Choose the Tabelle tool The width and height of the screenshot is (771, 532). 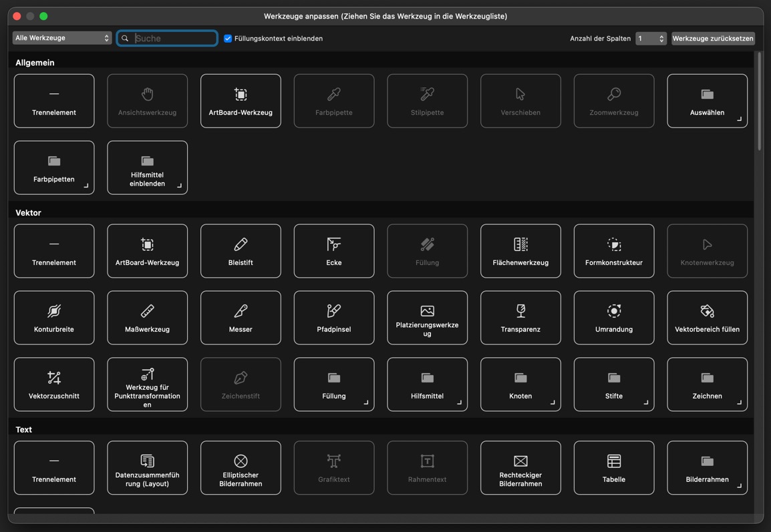pyautogui.click(x=613, y=468)
